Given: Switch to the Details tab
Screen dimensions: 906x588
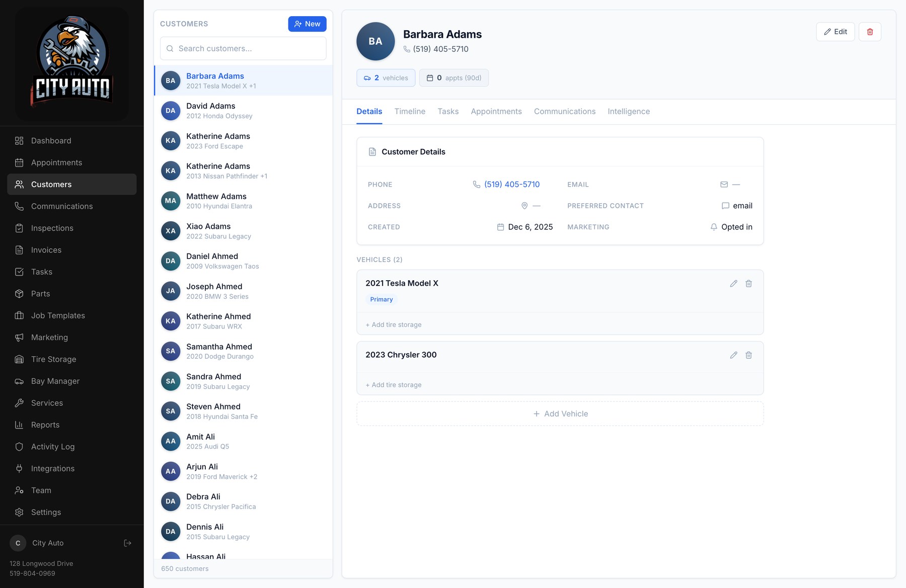Looking at the screenshot, I should (369, 112).
